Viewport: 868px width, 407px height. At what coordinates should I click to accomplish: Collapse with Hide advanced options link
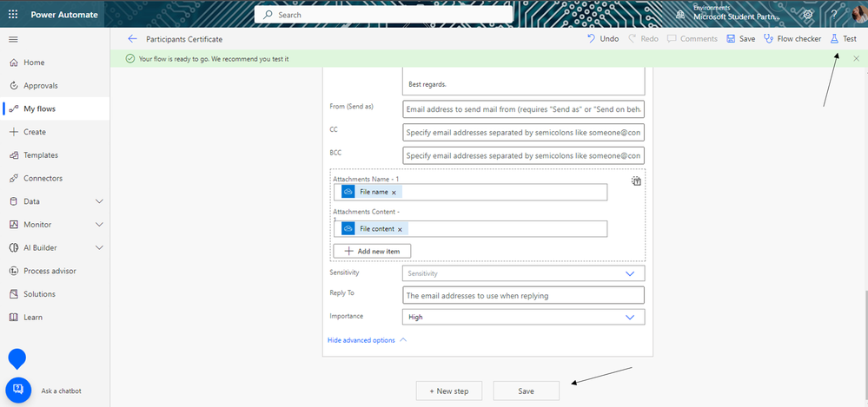[366, 340]
